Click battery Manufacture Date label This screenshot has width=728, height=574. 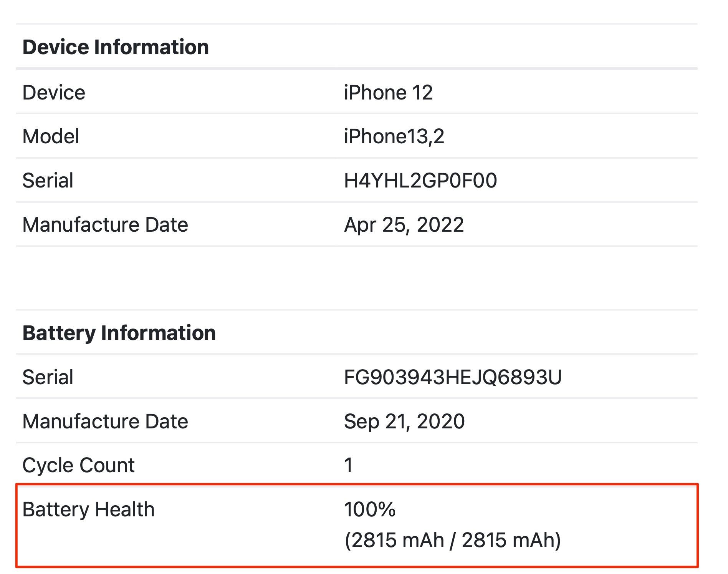point(105,421)
